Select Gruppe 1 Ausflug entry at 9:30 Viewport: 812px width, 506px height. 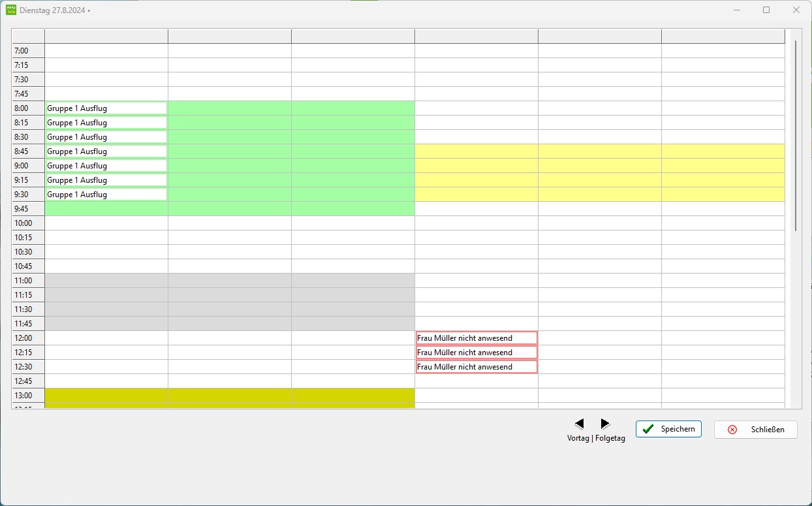(106, 195)
